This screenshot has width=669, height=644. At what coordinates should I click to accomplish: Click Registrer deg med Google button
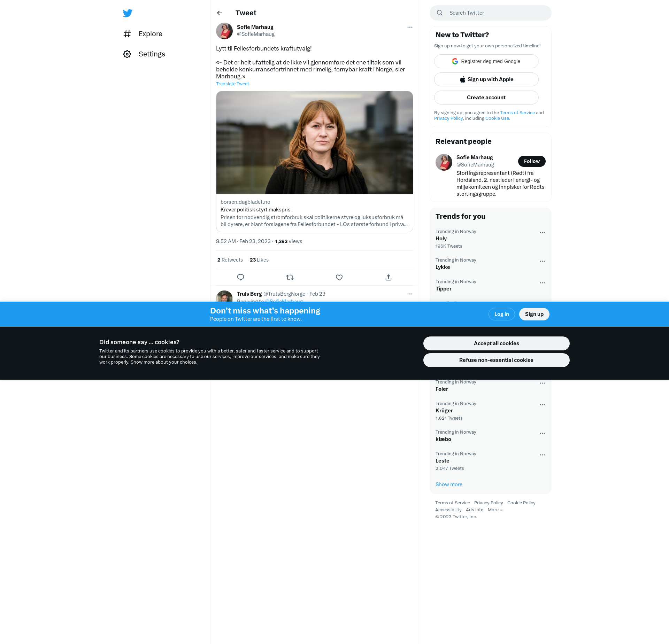[x=486, y=61]
